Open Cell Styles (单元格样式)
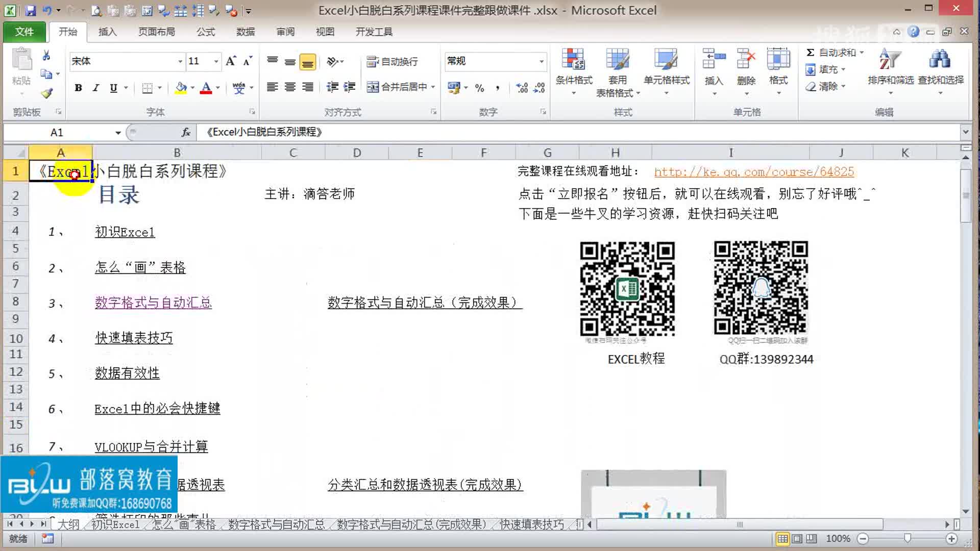This screenshot has width=980, height=551. tap(666, 71)
